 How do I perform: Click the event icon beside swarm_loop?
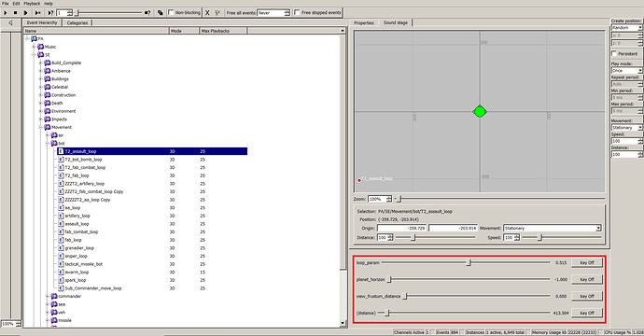coord(61,272)
